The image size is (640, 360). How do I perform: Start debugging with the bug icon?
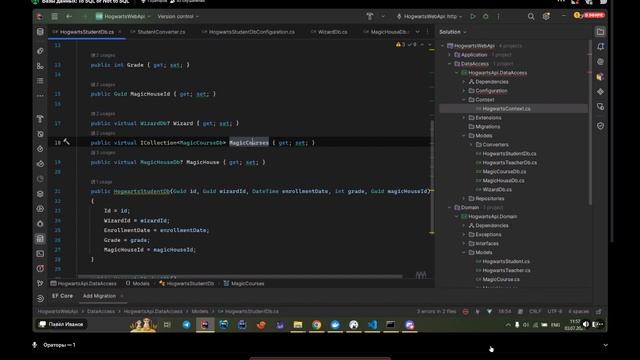coord(485,16)
